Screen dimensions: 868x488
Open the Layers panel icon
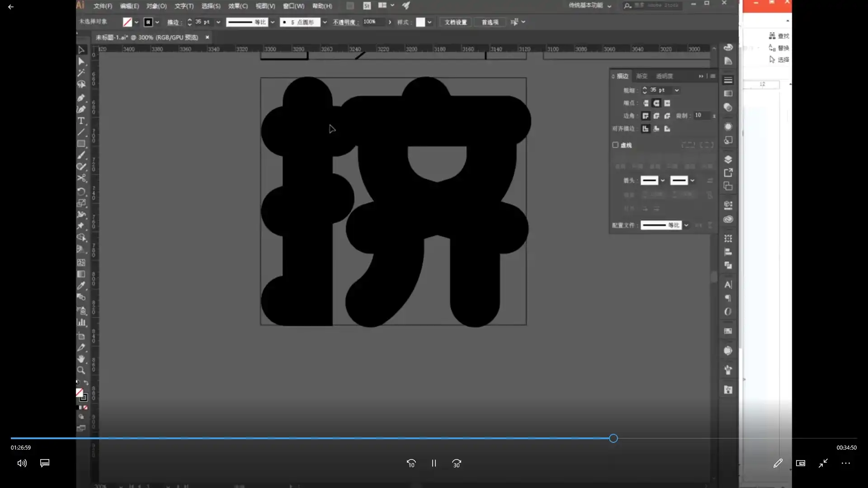(728, 160)
